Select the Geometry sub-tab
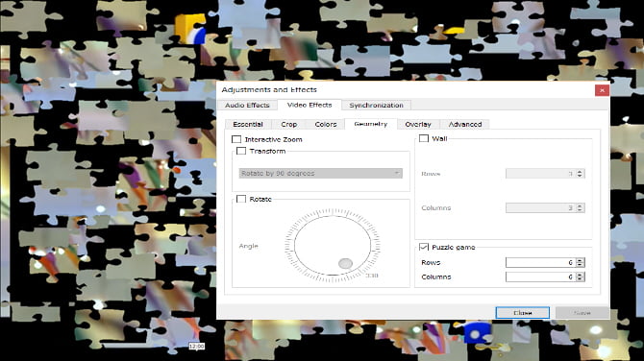Screen dimensions: 644x361 tap(370, 124)
